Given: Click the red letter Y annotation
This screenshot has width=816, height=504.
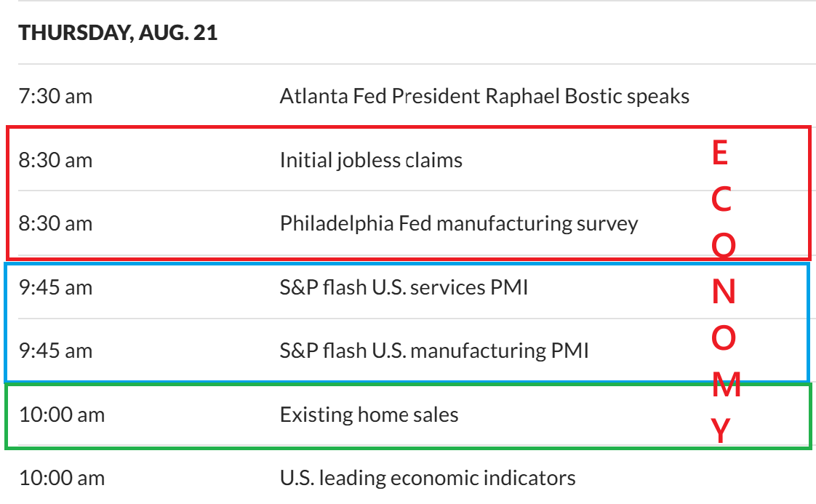Looking at the screenshot, I should click(721, 432).
